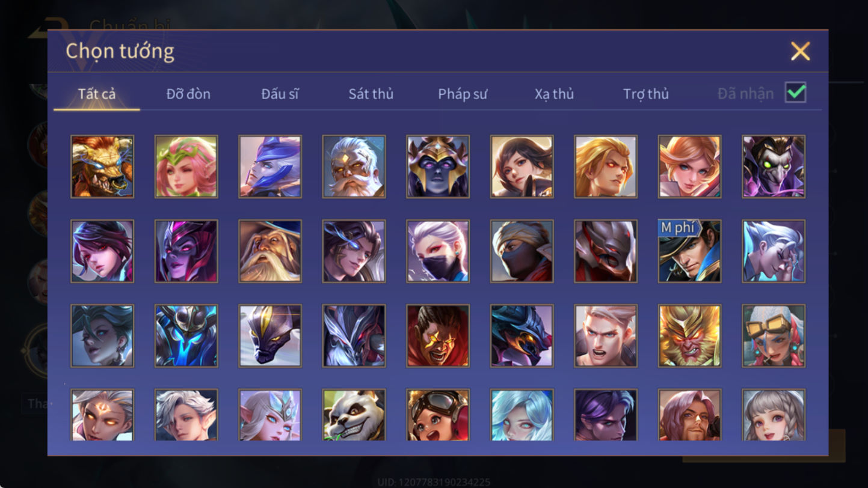Image resolution: width=868 pixels, height=488 pixels.
Task: Switch to the 'Xạ thủ' tab
Action: (x=554, y=94)
